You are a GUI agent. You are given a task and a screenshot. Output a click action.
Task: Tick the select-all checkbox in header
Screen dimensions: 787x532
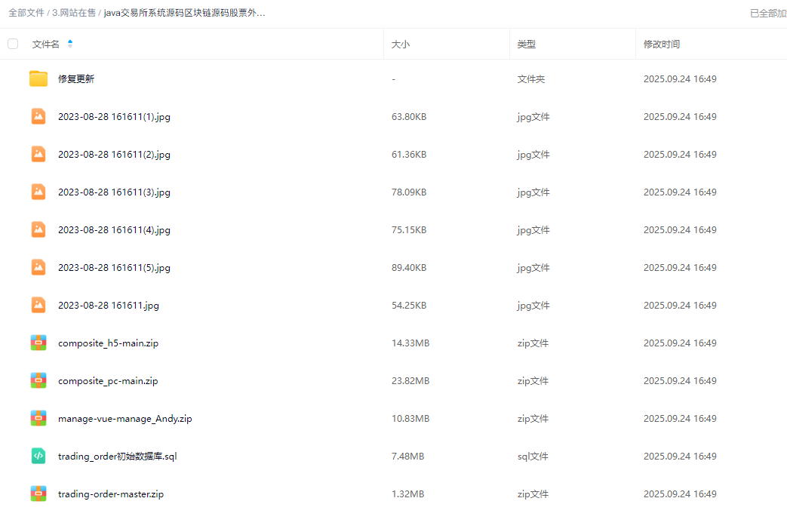click(x=13, y=44)
